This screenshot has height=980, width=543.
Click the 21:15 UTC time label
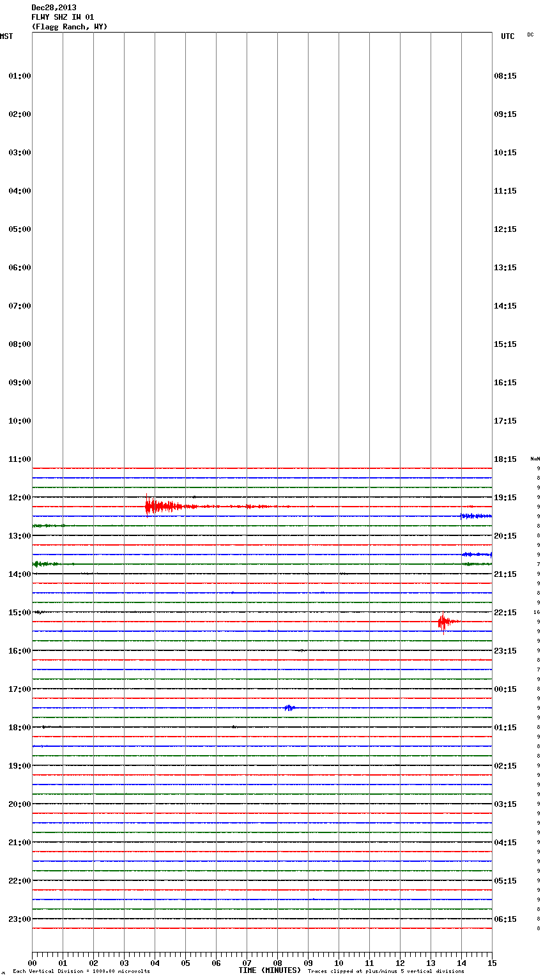click(x=505, y=574)
